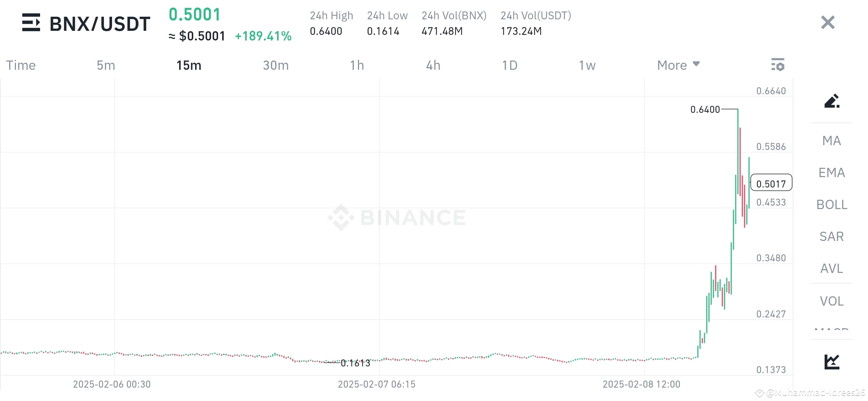Add the SAR indicator to chart
This screenshot has width=868, height=401.
point(832,236)
